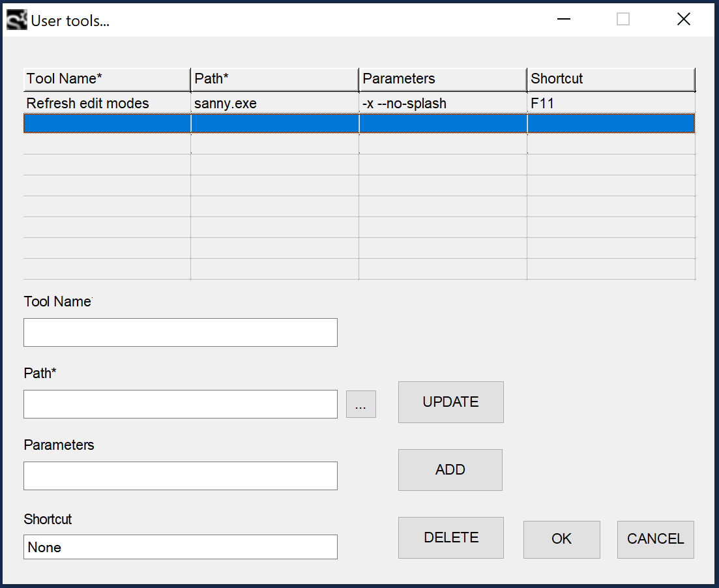The width and height of the screenshot is (719, 588).
Task: Click into the Parameters text box
Action: pos(180,476)
